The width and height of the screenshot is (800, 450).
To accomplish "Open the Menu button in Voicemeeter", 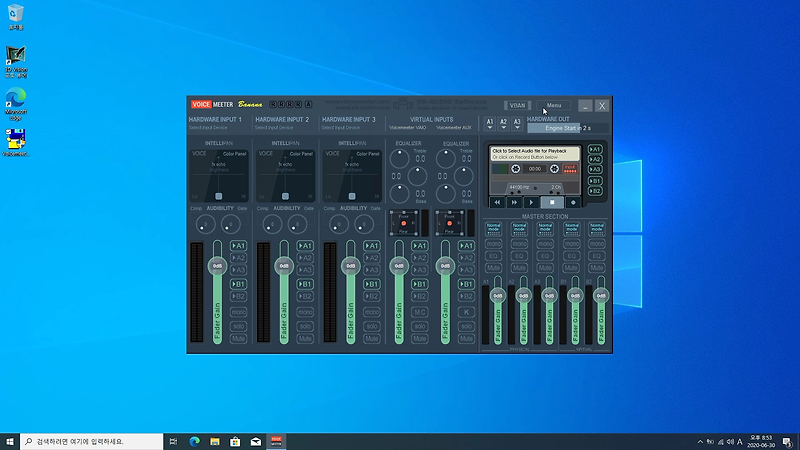I will pyautogui.click(x=554, y=106).
